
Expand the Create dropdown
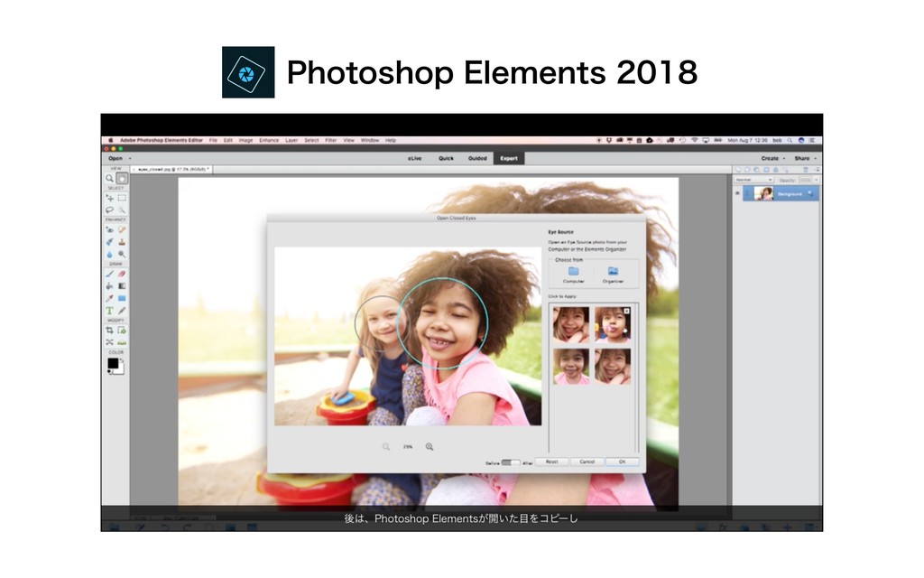[772, 159]
